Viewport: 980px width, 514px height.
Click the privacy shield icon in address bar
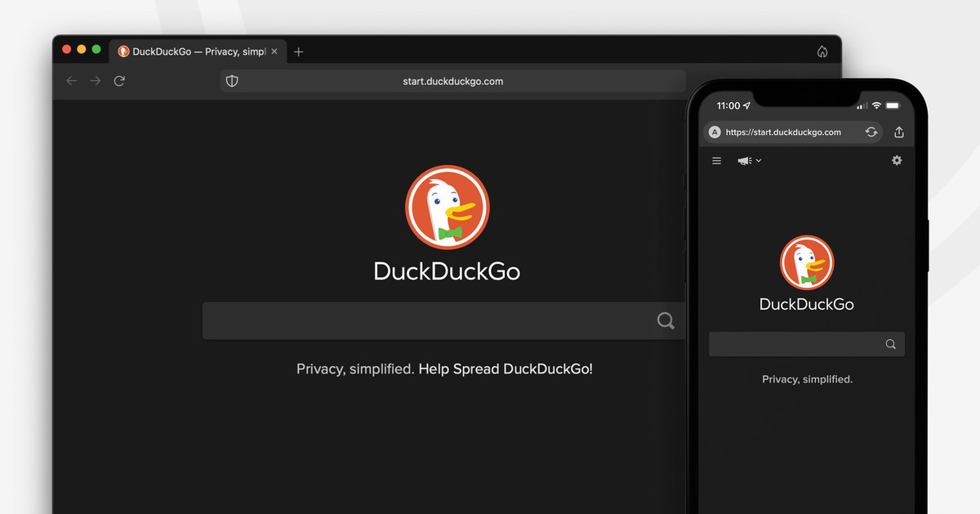[x=232, y=81]
